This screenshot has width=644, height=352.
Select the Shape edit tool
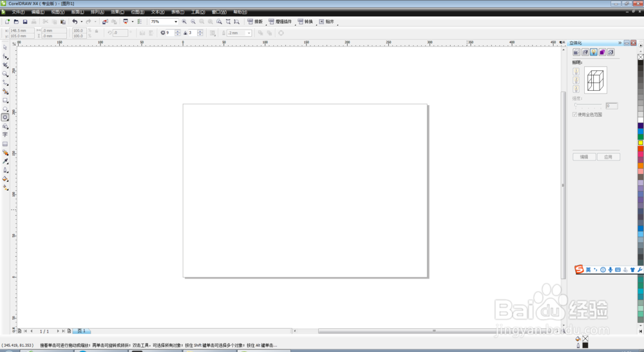coord(5,56)
